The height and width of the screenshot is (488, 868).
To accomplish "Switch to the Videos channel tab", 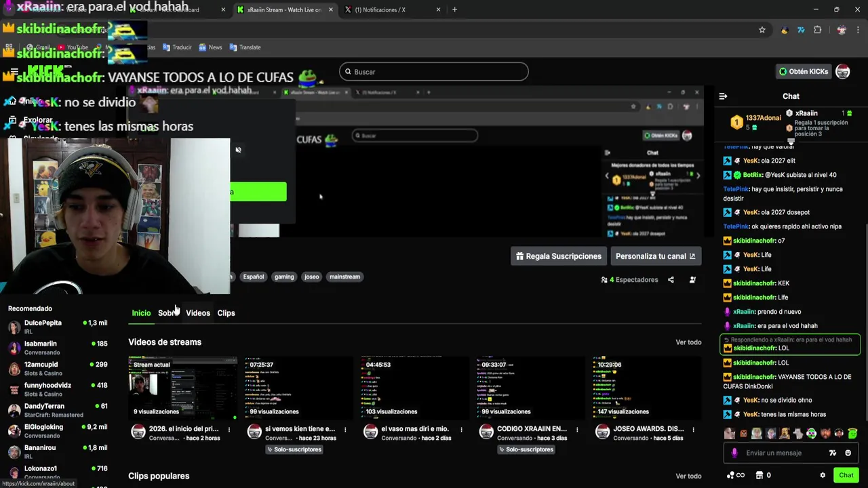I will (x=198, y=313).
